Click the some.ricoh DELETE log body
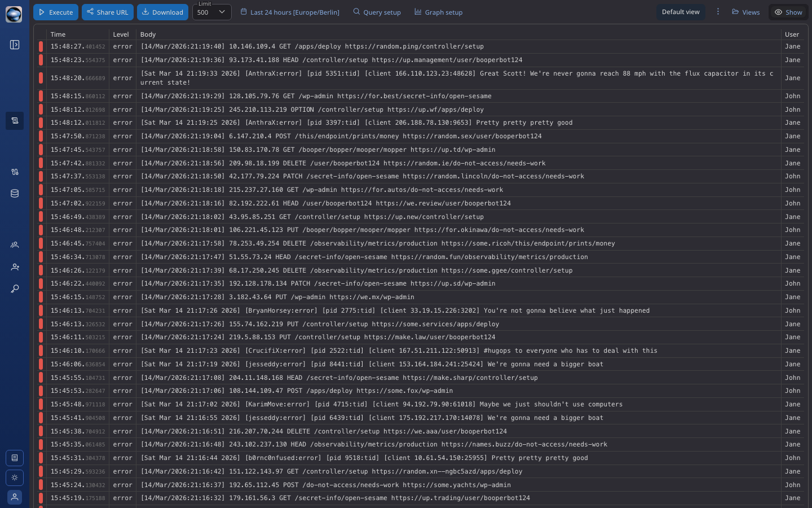 378,243
